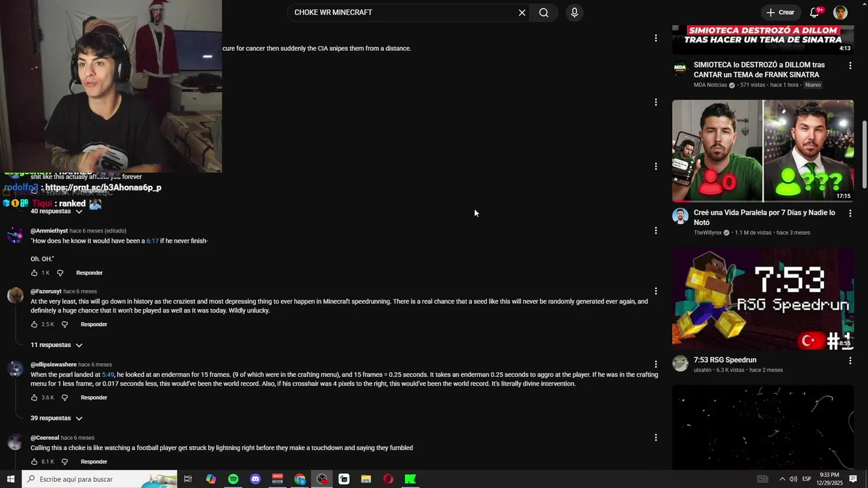Screen dimensions: 868x488
Task: Open options for SIMIOTECA suggested video
Action: click(x=850, y=66)
